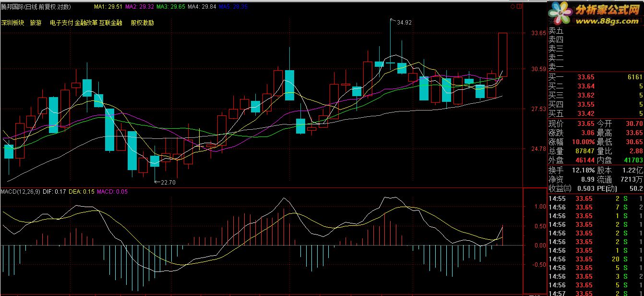Click the 涨跌 value 3.06
This screenshot has width=644, height=296.
click(x=588, y=134)
